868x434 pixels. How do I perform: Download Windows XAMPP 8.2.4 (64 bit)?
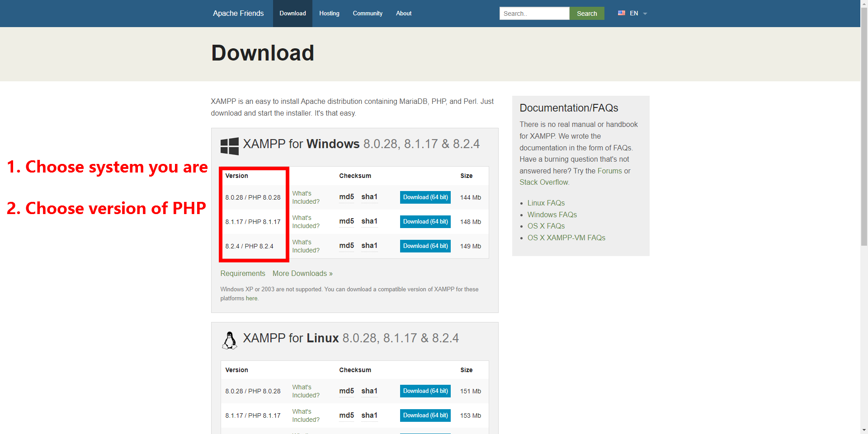[425, 246]
